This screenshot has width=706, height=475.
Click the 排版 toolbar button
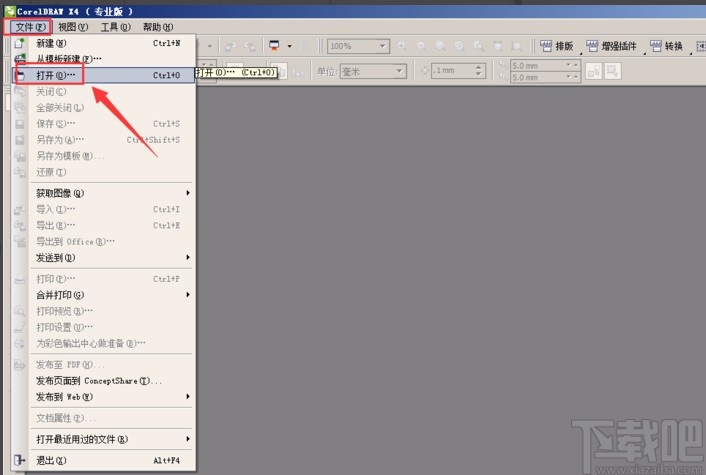click(557, 46)
